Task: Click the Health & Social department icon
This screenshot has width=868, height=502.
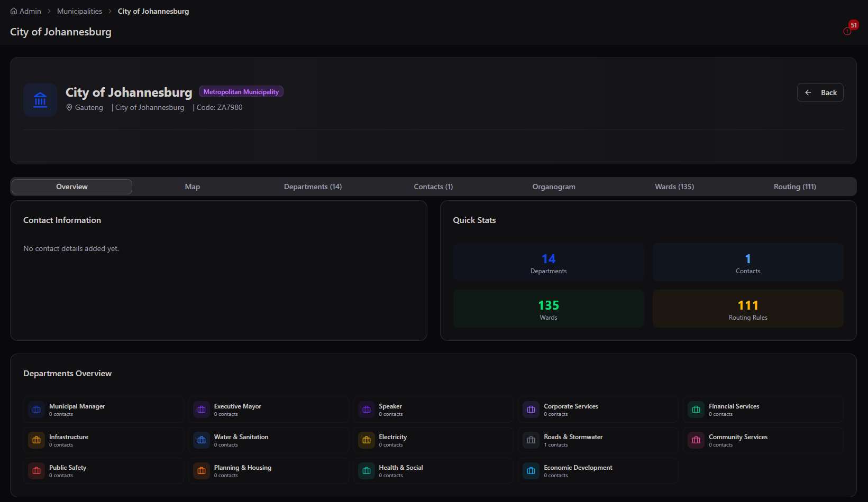Action: tap(367, 471)
